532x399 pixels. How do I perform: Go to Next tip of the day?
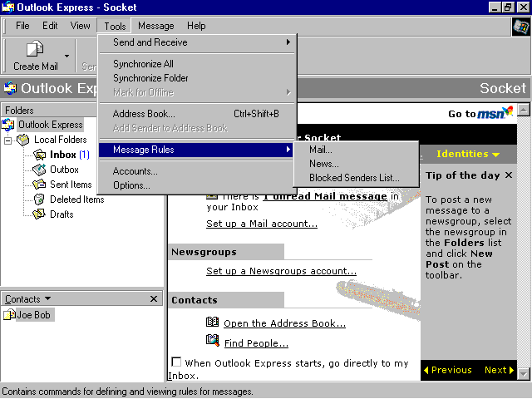(x=499, y=370)
